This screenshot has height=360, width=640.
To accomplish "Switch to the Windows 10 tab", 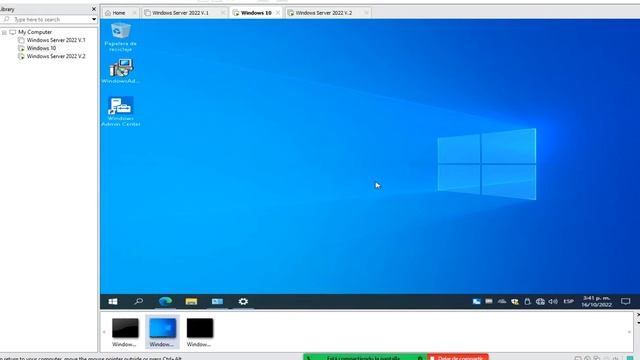I will pos(256,13).
